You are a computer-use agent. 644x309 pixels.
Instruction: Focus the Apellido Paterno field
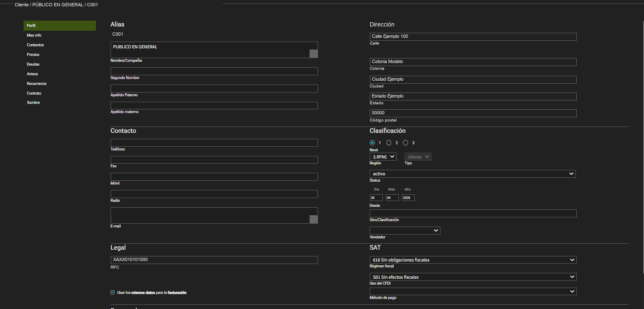click(214, 89)
